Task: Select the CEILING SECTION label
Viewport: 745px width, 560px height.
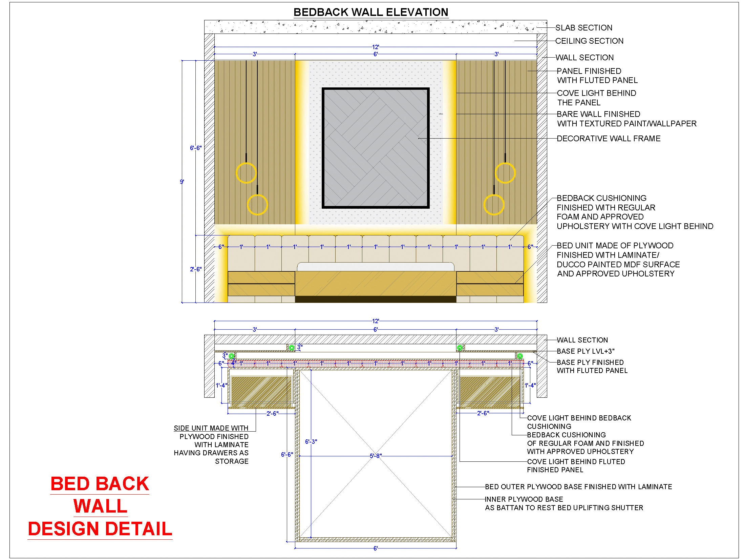Action: 589,41
